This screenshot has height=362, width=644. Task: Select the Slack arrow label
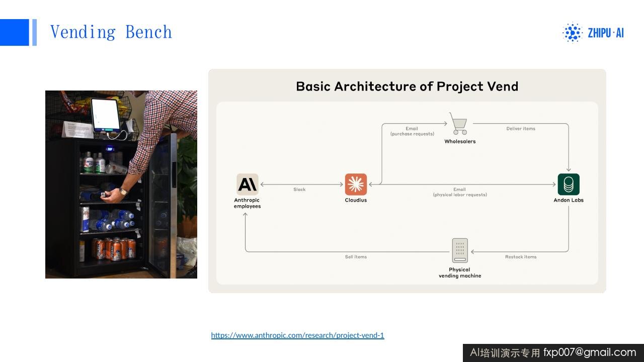click(x=299, y=190)
